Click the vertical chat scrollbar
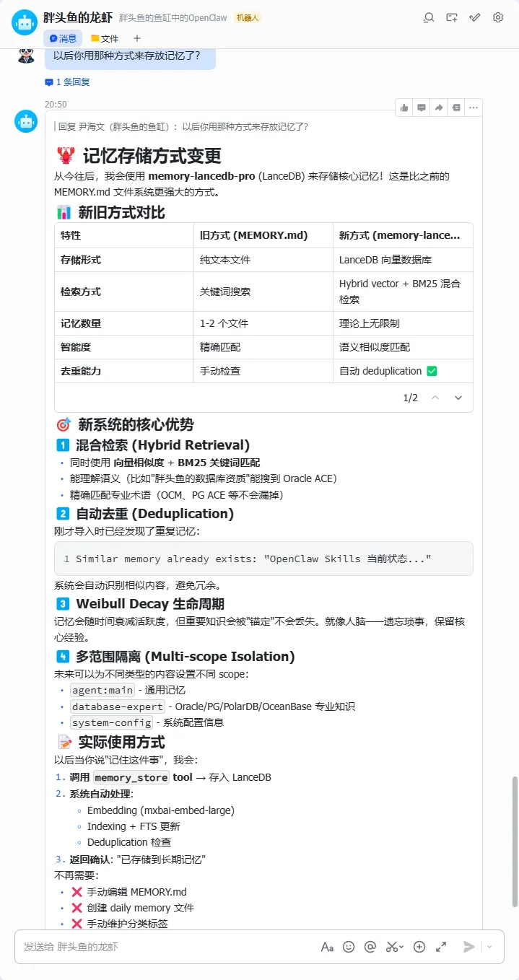 point(515,841)
